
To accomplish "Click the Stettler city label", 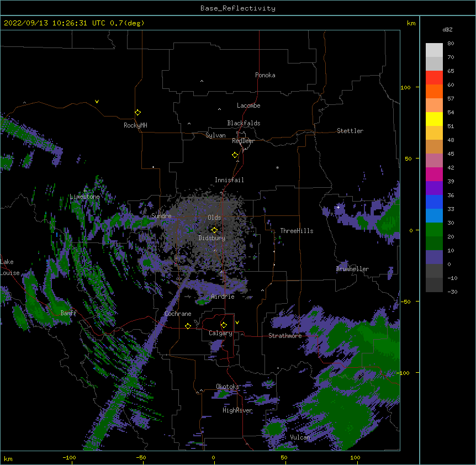I will pos(350,131).
